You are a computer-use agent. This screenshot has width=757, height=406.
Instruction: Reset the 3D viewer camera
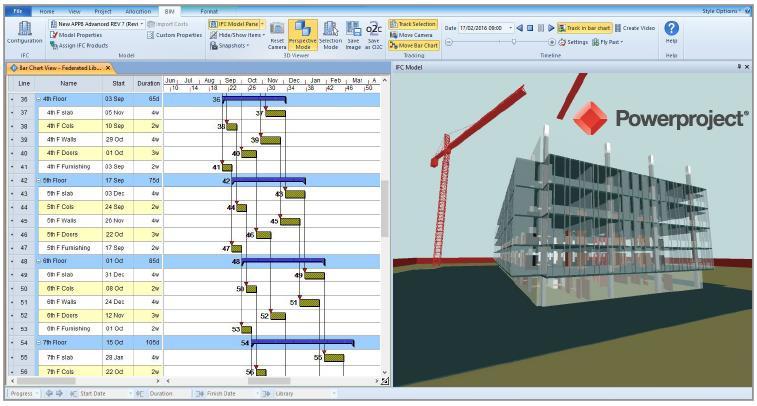277,35
